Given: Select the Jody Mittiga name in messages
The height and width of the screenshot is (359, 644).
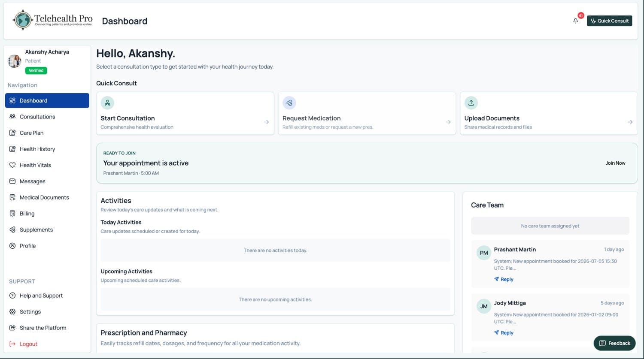Looking at the screenshot, I should pos(510,303).
